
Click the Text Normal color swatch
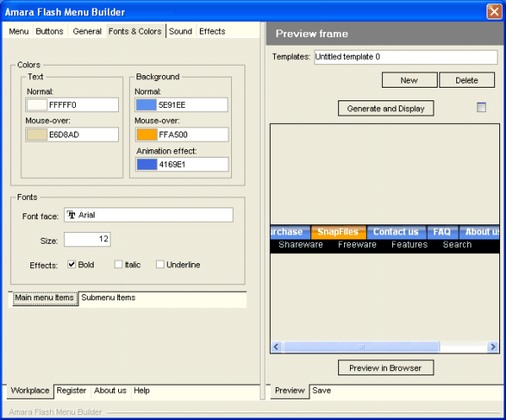pyautogui.click(x=37, y=105)
